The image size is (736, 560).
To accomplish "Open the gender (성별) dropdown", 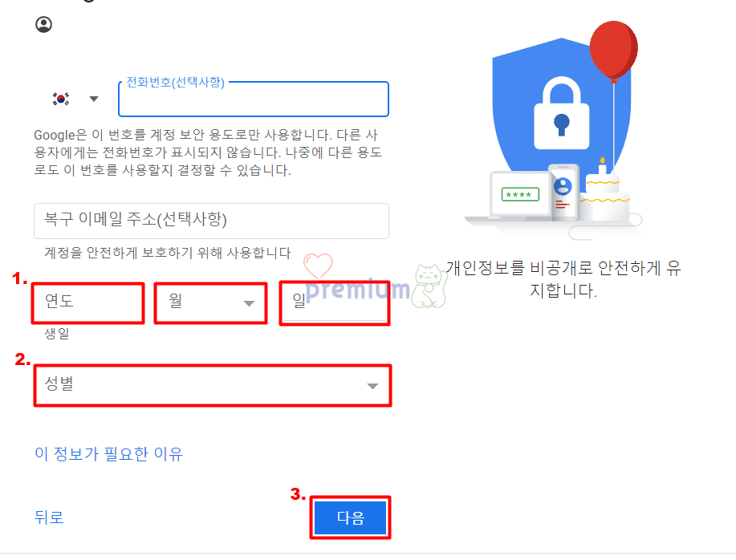I will pyautogui.click(x=212, y=386).
